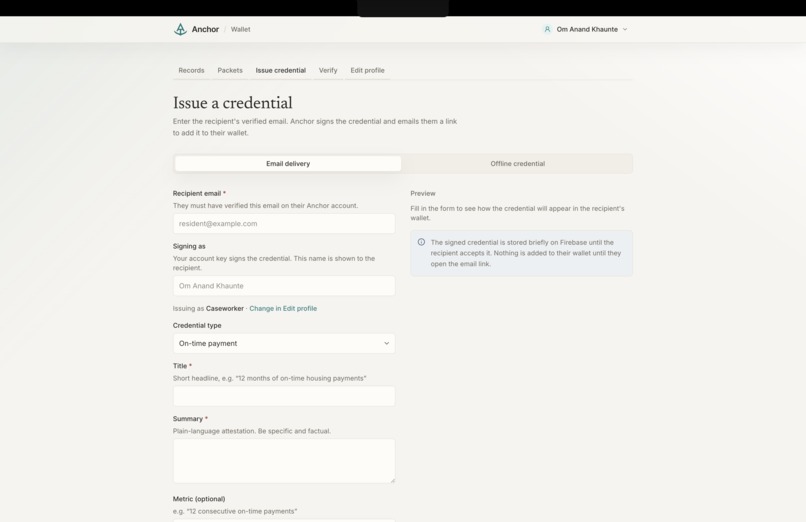Click the Preview label
Screen dimensions: 806x522
423,193
